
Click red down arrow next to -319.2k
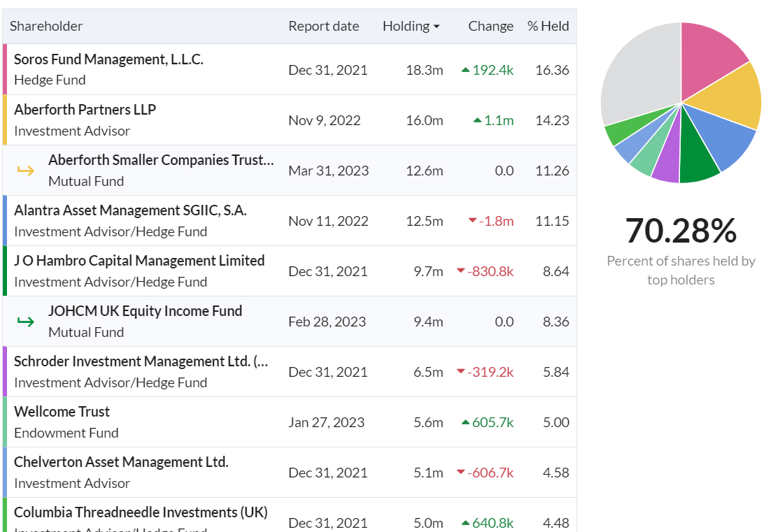click(461, 371)
